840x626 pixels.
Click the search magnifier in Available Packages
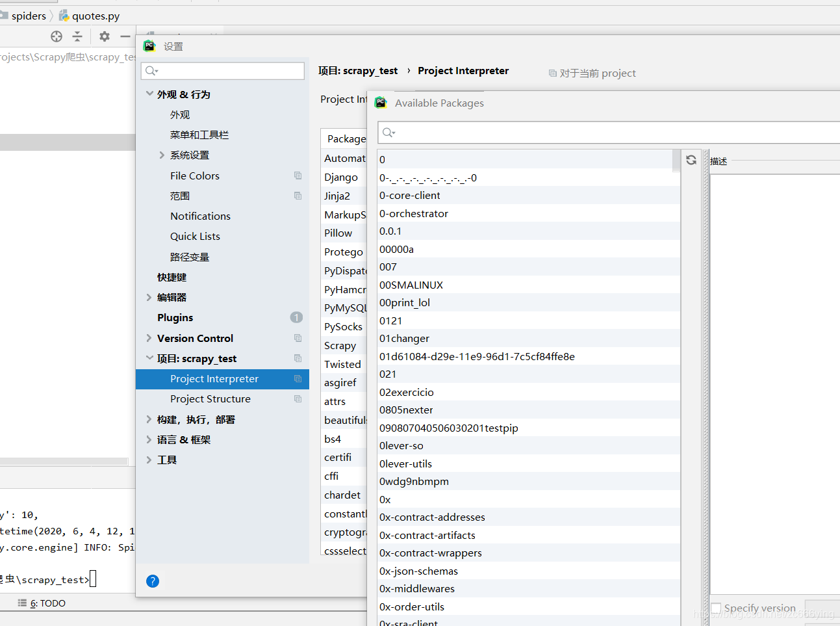pyautogui.click(x=388, y=133)
